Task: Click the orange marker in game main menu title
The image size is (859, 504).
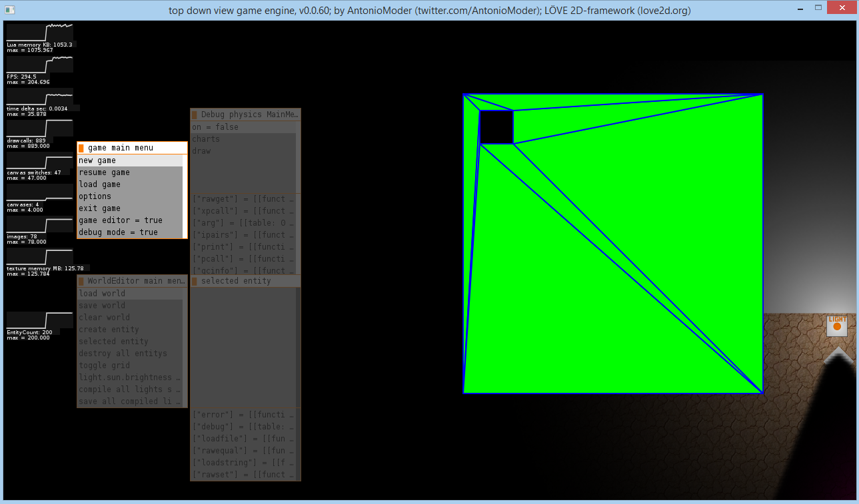Action: tap(81, 148)
